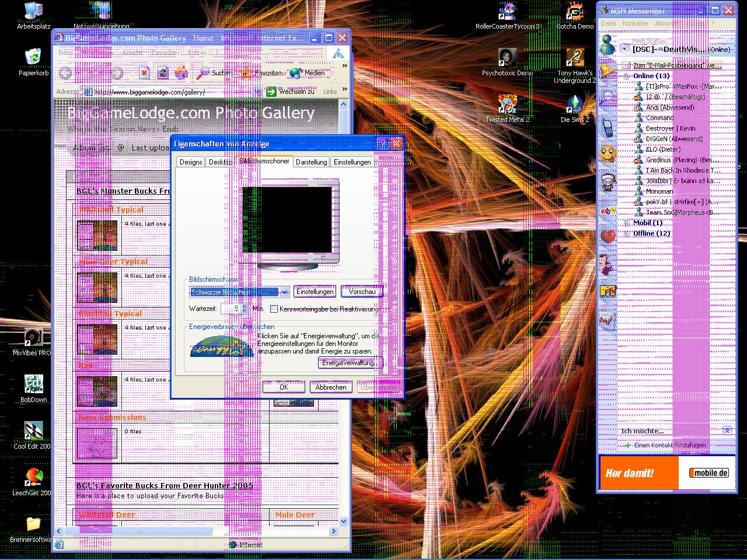
Task: Enable Kennworteingabe bei Reaktivierung checkbox
Action: [x=274, y=309]
